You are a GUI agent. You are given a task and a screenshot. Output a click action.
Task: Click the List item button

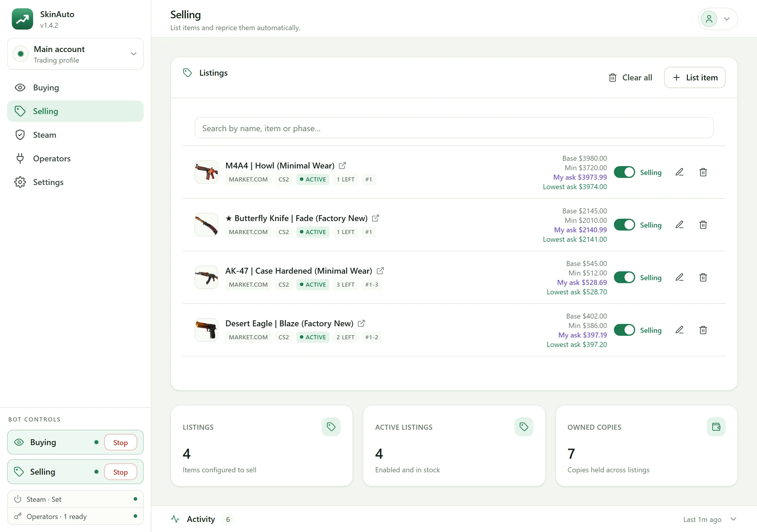point(695,78)
